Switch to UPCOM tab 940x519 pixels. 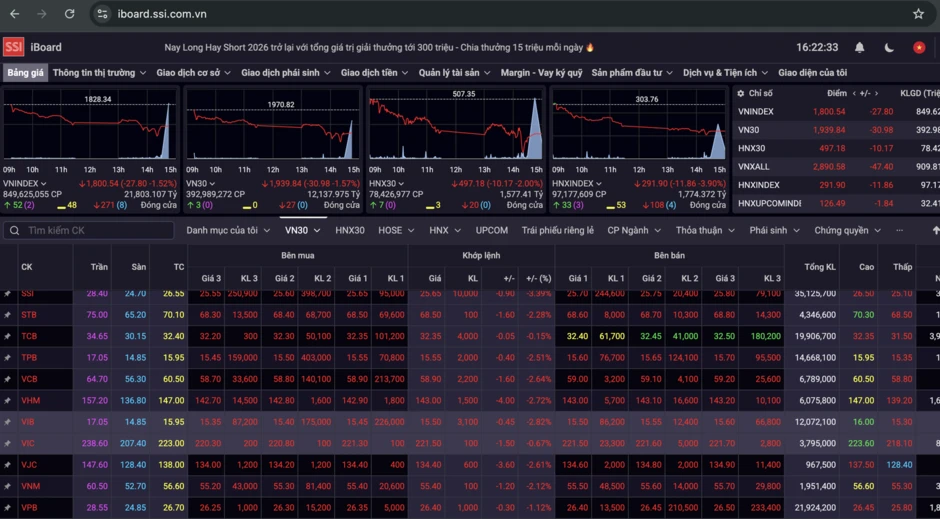click(x=492, y=230)
